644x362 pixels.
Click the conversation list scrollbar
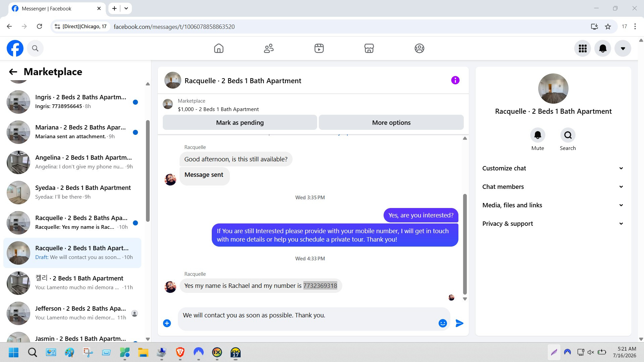pos(148,171)
